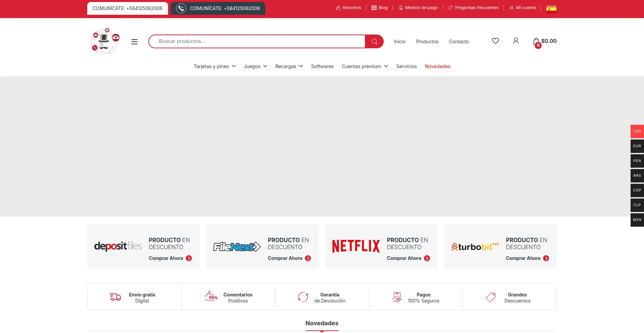Open the hamburger menu icon
The height and width of the screenshot is (333, 644).
coord(135,42)
